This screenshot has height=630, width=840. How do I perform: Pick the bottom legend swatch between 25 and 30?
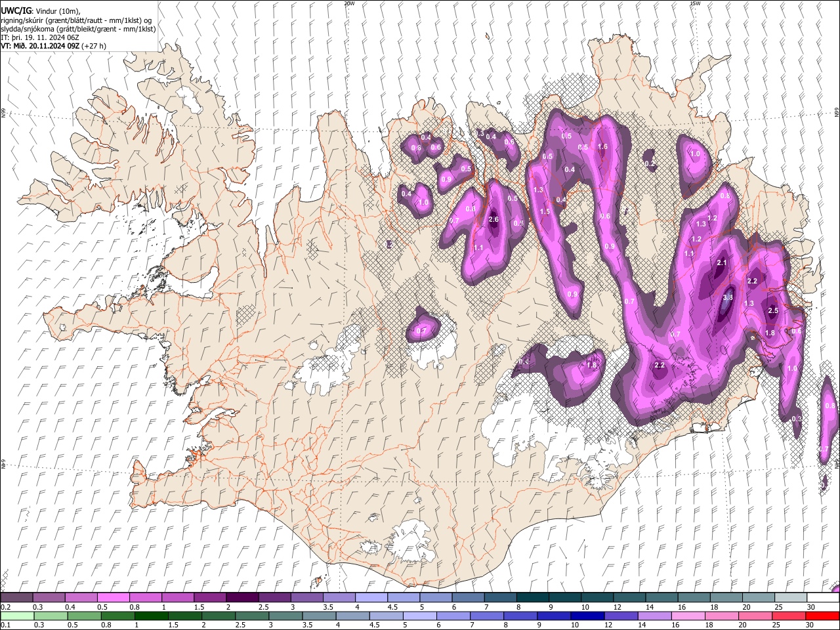788,616
